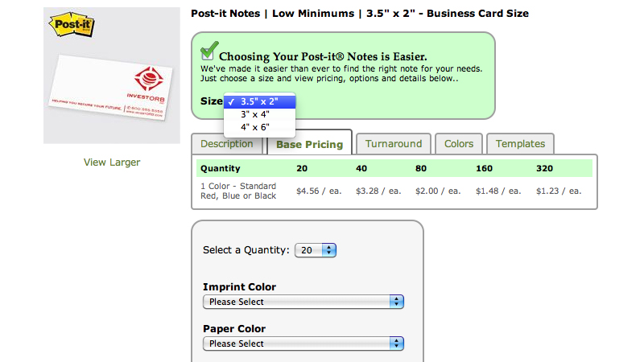Click the 160 quantity column header
The height and width of the screenshot is (362, 644).
(485, 169)
